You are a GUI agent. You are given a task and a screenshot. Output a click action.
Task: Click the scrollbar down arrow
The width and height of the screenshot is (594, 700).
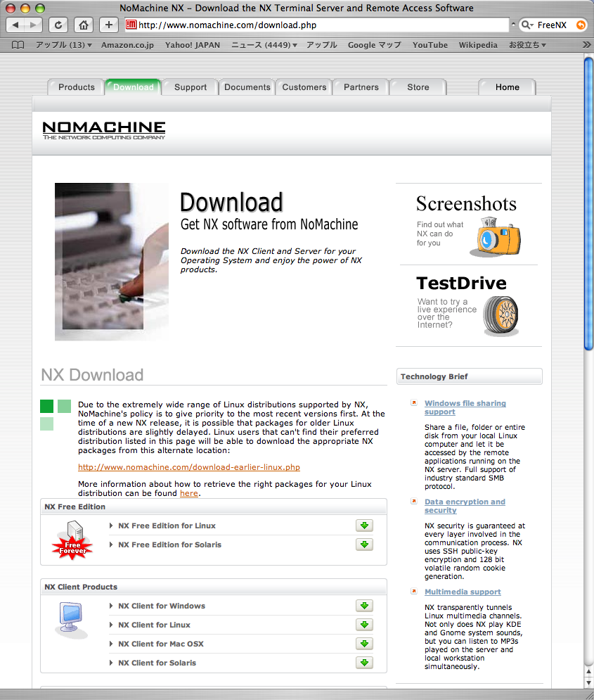(x=588, y=683)
